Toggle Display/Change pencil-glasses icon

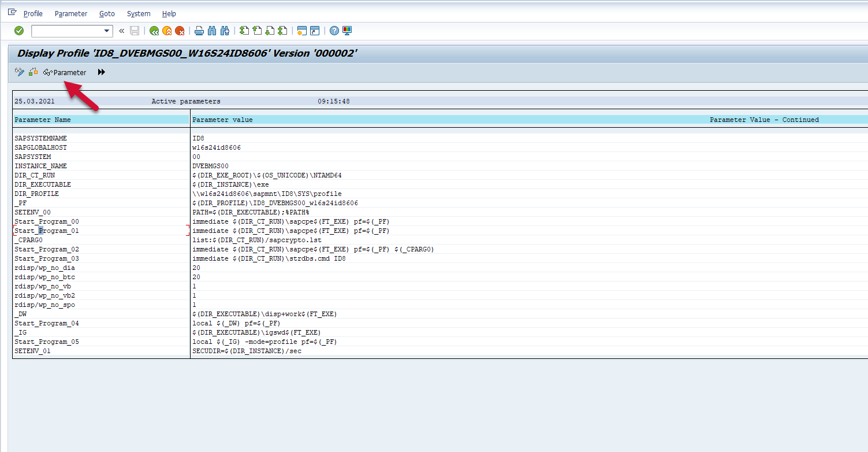click(x=20, y=72)
